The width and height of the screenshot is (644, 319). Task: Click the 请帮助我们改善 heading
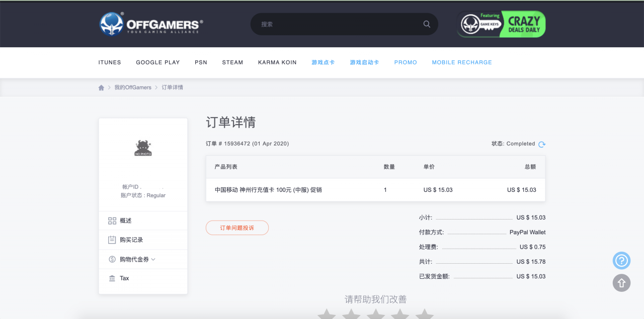tap(376, 299)
